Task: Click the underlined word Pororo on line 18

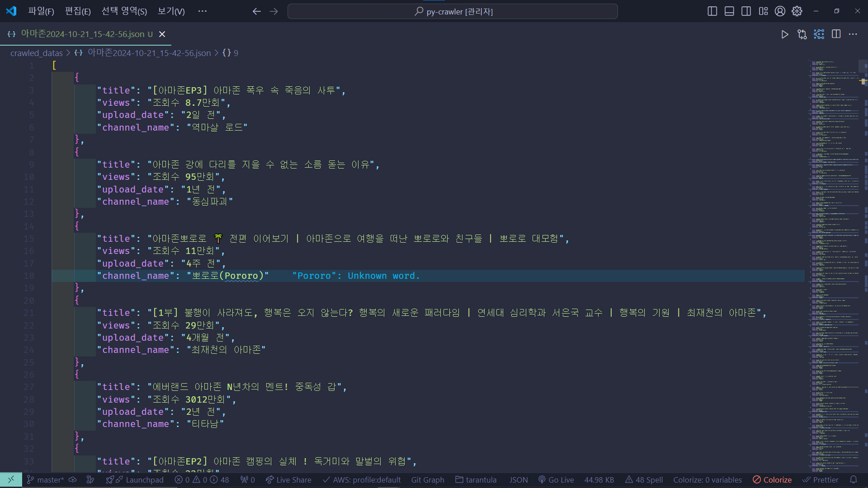Action: click(241, 276)
